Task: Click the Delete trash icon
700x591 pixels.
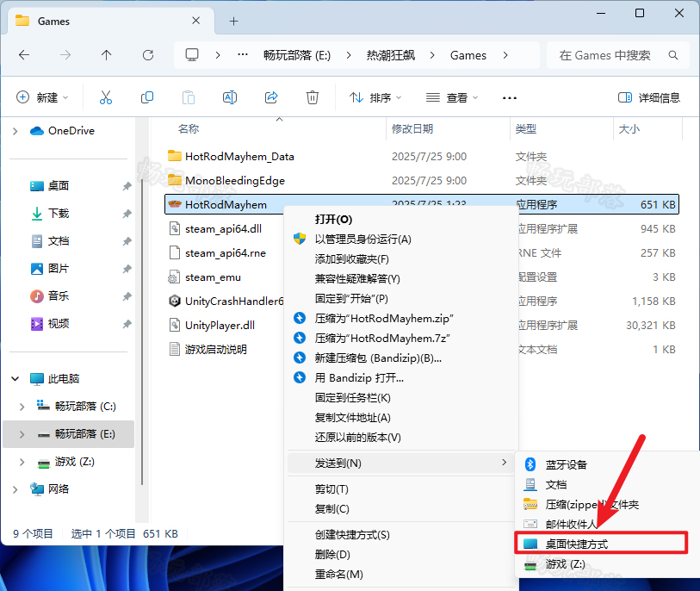Action: coord(312,97)
